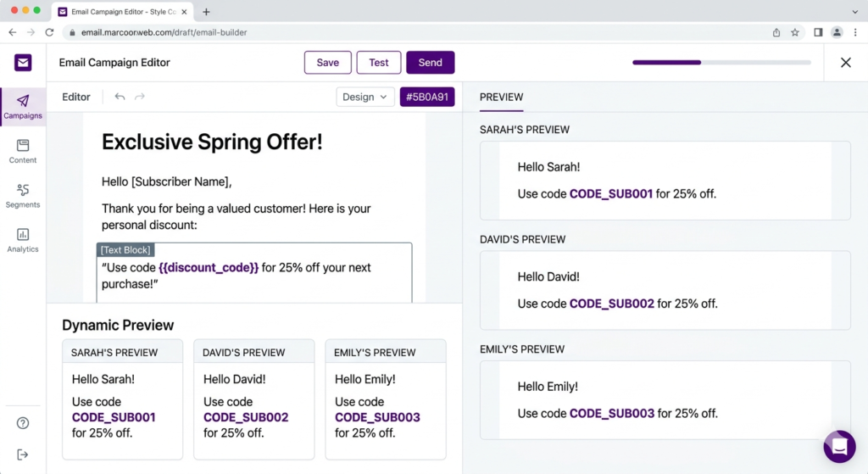This screenshot has height=474, width=868.
Task: Click the browser address bar URL
Action: (x=164, y=32)
